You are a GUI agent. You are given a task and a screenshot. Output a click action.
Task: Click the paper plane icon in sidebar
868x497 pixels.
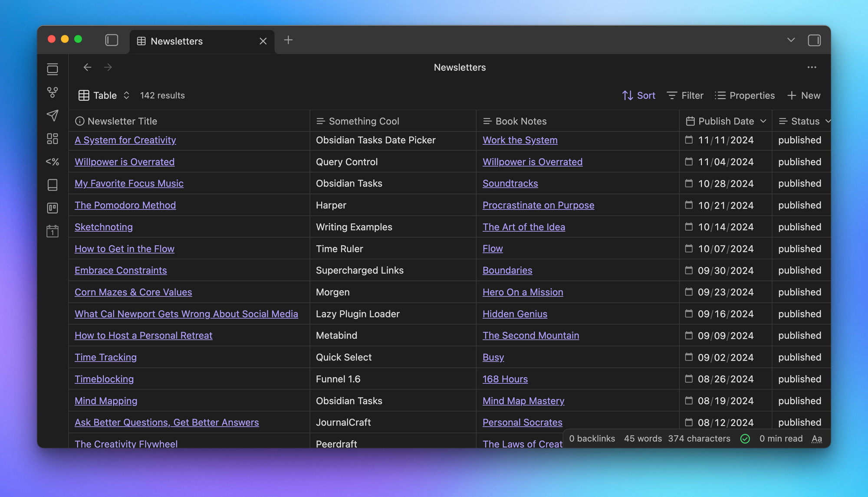[x=53, y=115]
